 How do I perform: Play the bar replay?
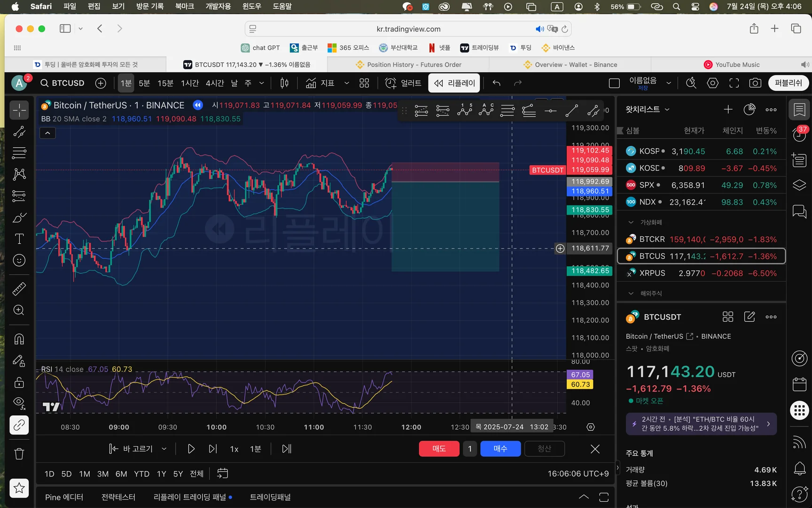click(x=191, y=449)
